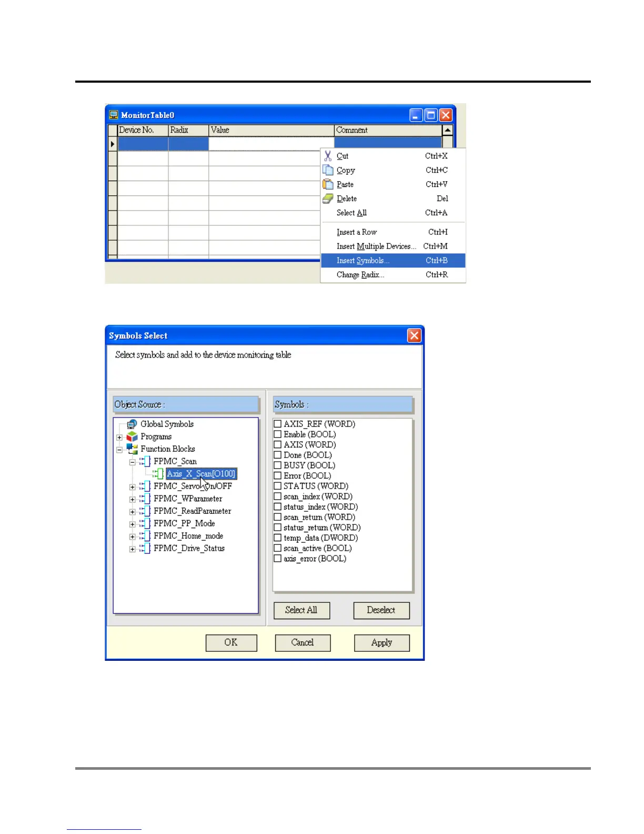This screenshot has width=644, height=834.
Task: Toggle the scan_return (WORD) checkbox
Action: click(278, 517)
